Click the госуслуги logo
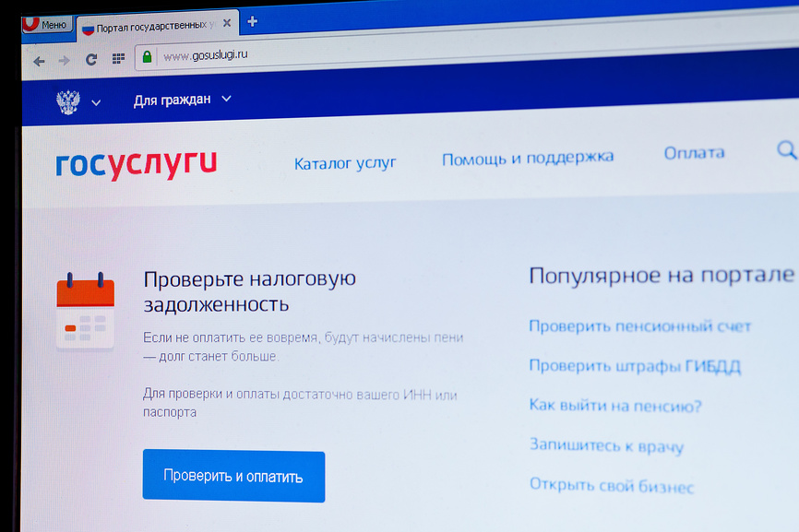The image size is (799, 532). (x=137, y=165)
